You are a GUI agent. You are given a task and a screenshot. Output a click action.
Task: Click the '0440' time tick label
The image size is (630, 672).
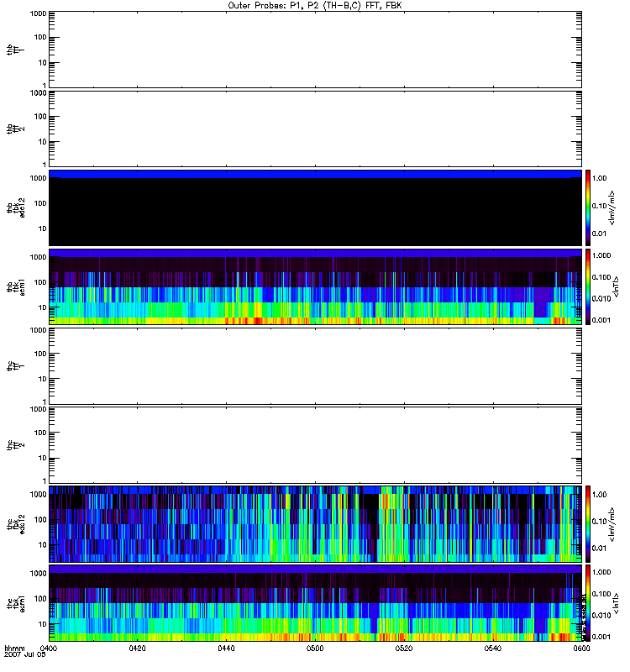226,648
